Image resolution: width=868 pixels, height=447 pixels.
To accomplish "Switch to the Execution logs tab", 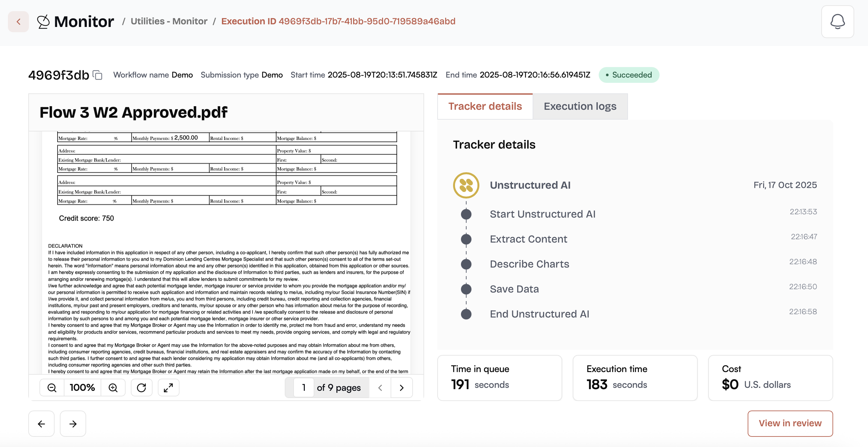I will coord(580,106).
